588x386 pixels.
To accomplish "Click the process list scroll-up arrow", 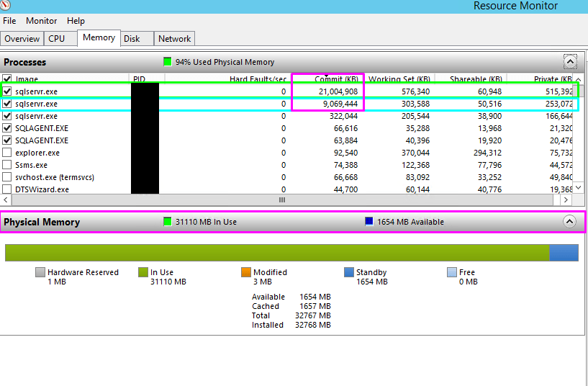I will tap(578, 79).
